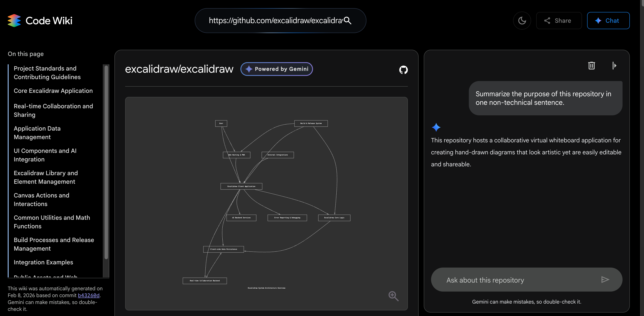The image size is (644, 316).
Task: Click the Powered by Gemini badge
Action: click(276, 69)
